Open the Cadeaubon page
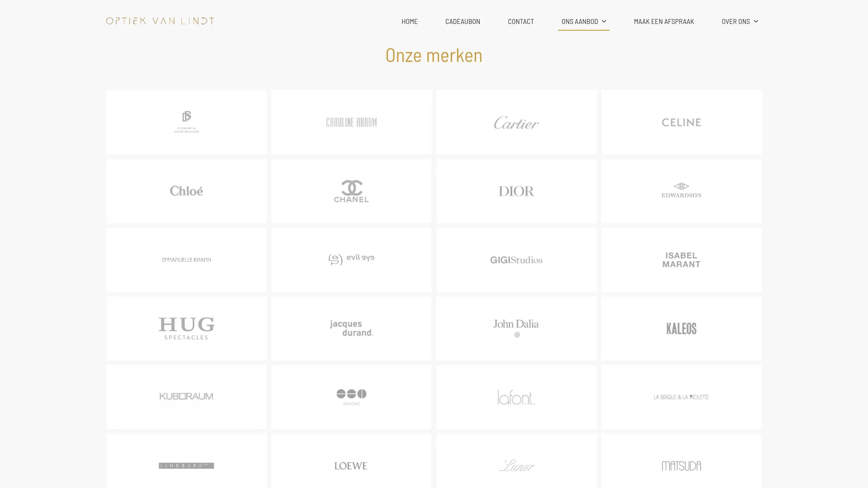Image resolution: width=868 pixels, height=488 pixels. 462,21
